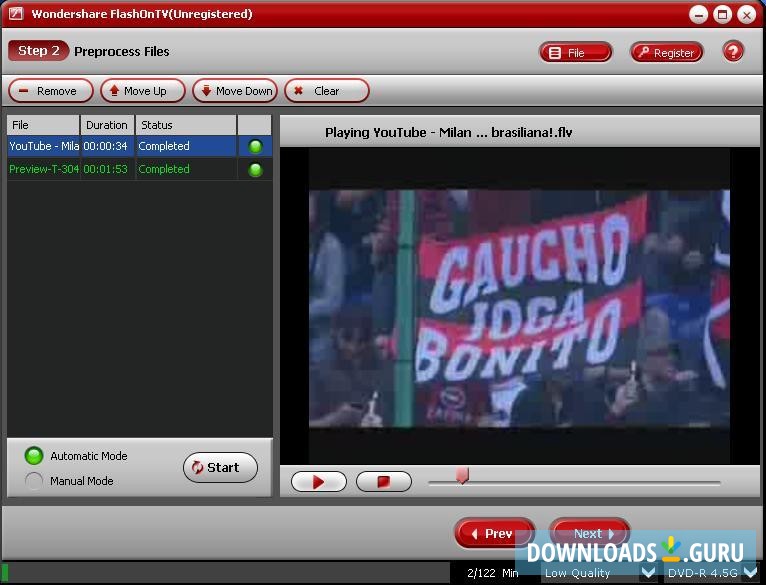
Task: Select the Preview-T-304 file row
Action: (139, 169)
